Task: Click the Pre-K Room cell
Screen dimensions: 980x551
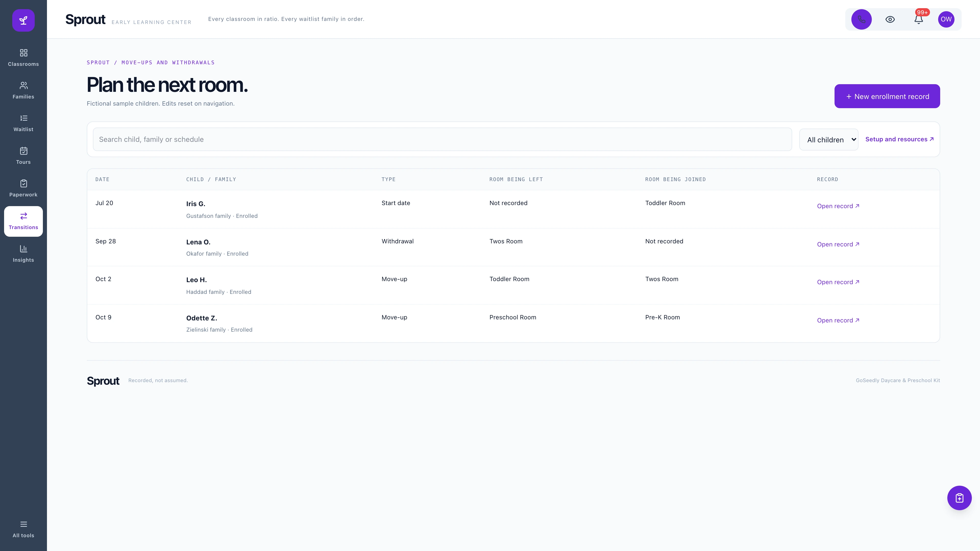Action: [x=662, y=317]
